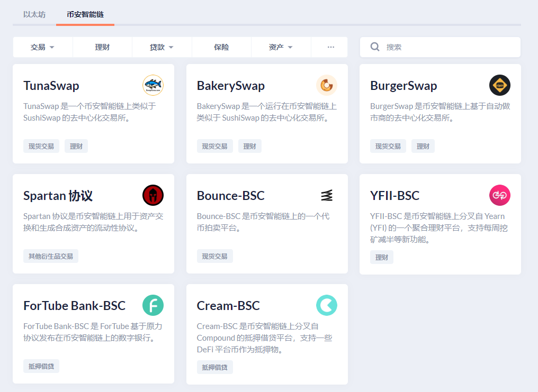Click 现货交易 tag on Bounce-BSC card

(x=215, y=256)
